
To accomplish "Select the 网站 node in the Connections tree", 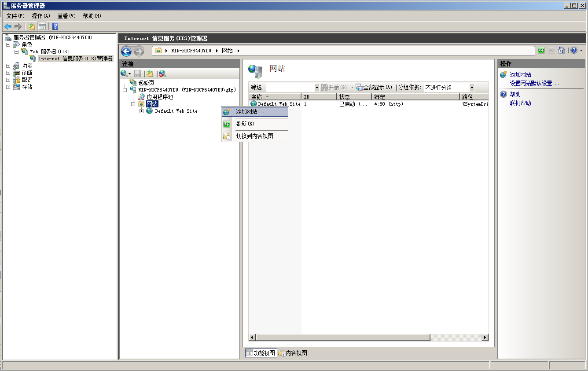I will coord(152,104).
